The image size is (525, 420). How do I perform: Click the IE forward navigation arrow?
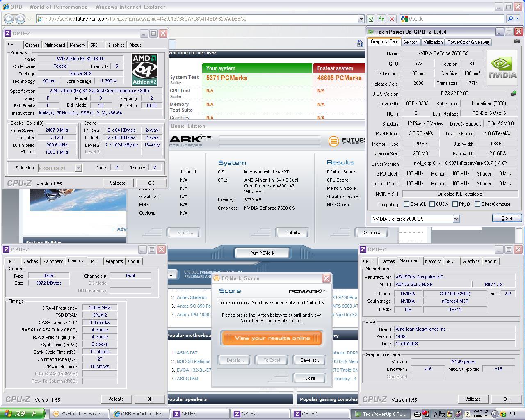20,19
